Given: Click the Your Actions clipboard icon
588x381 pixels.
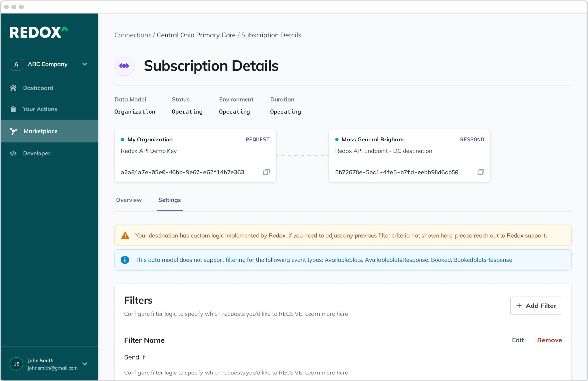Looking at the screenshot, I should tap(13, 109).
